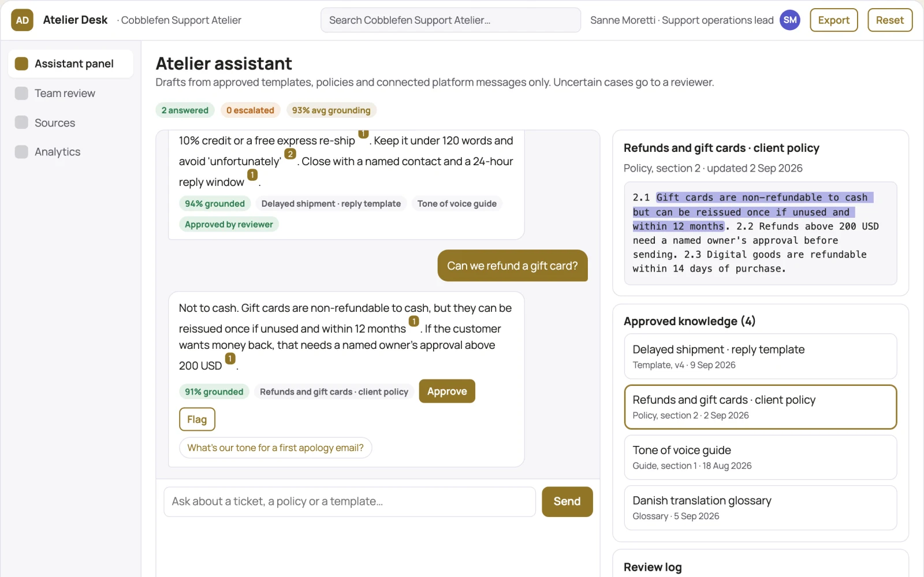Click citation 2 after 'unfortunately'
924x577 pixels.
pos(290,154)
